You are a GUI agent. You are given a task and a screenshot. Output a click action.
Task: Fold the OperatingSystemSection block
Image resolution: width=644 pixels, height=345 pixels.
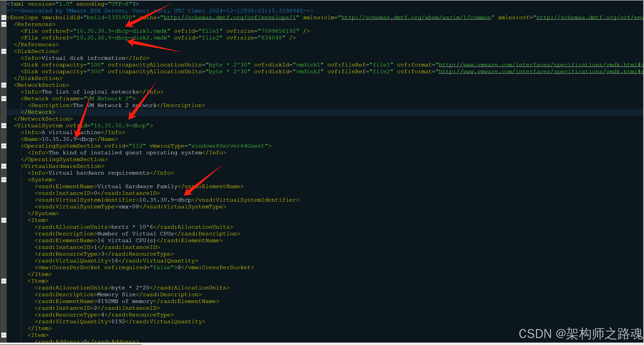click(x=4, y=146)
